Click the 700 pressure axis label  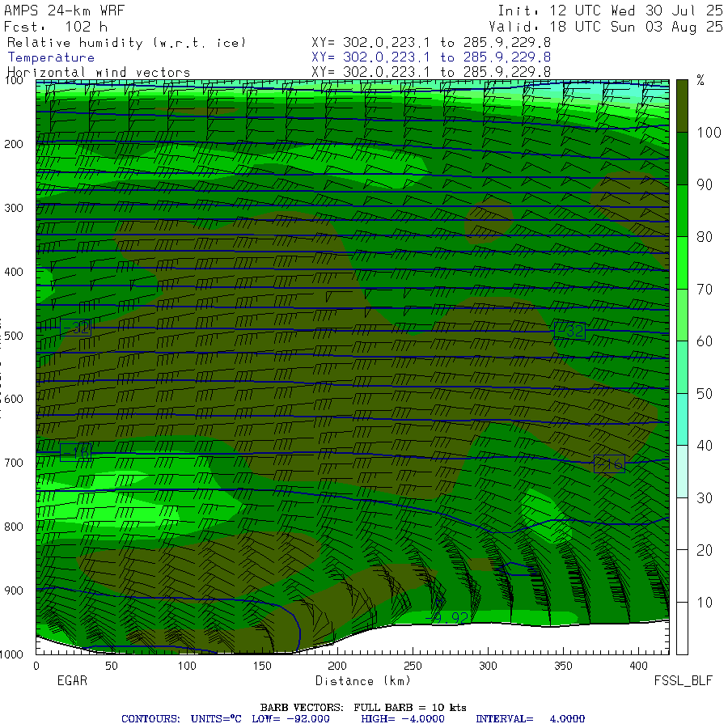tap(14, 463)
